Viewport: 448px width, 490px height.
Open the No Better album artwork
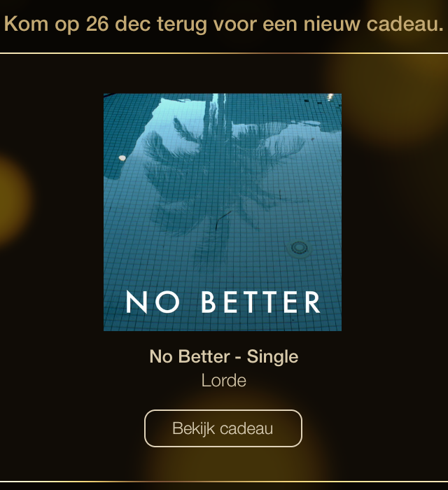coord(223,212)
